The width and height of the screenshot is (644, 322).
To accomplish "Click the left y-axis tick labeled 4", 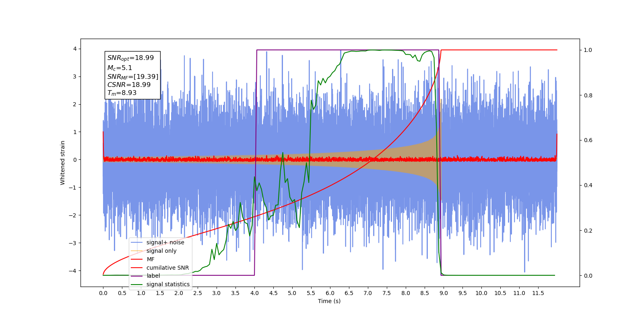I will point(75,49).
